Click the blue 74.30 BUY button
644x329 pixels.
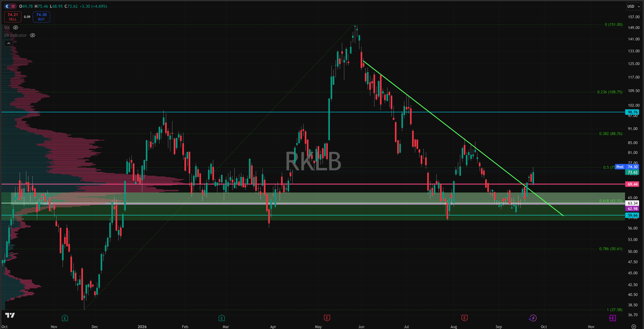pos(41,17)
